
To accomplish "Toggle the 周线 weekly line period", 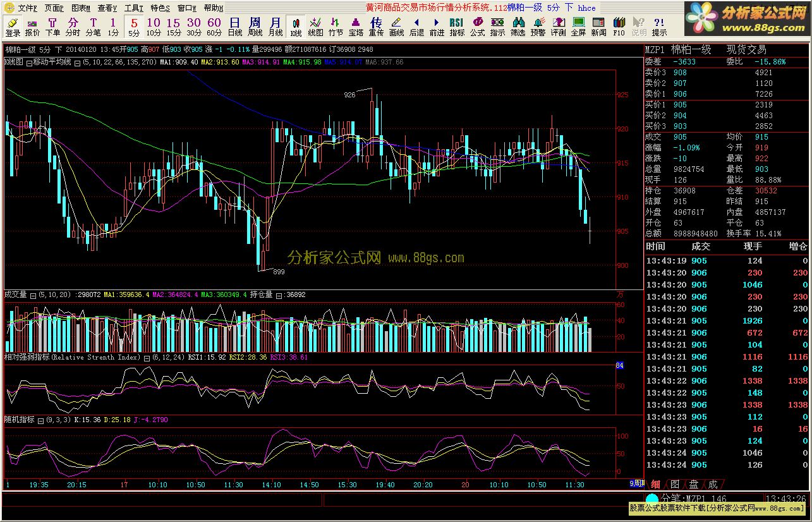I will [x=255, y=27].
